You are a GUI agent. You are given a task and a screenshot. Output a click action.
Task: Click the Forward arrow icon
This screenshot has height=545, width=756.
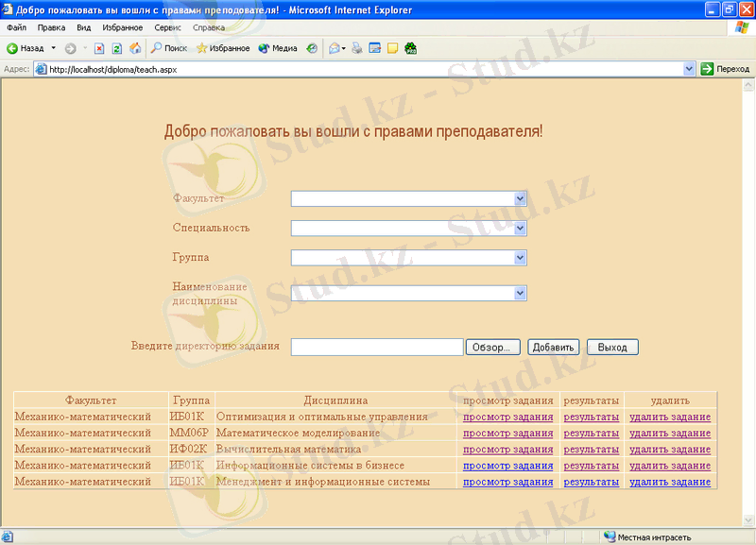click(x=70, y=48)
